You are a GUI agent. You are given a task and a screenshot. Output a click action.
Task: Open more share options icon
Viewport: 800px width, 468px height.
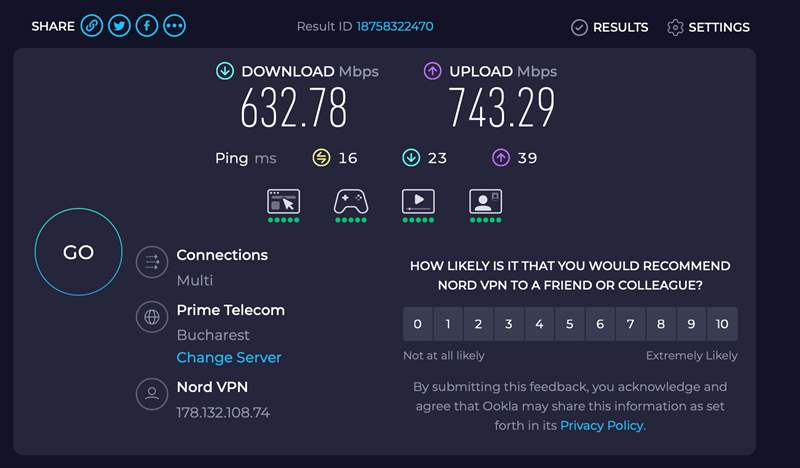(x=174, y=26)
